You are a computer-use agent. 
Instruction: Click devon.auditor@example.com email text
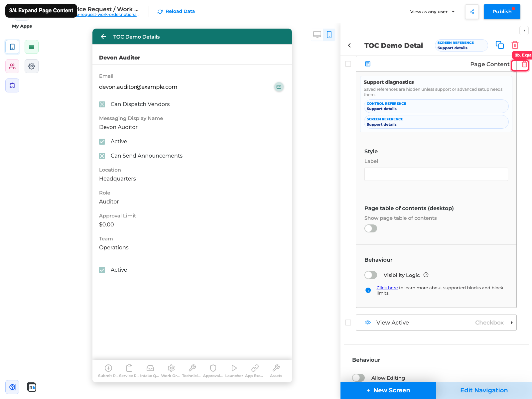pos(138,87)
